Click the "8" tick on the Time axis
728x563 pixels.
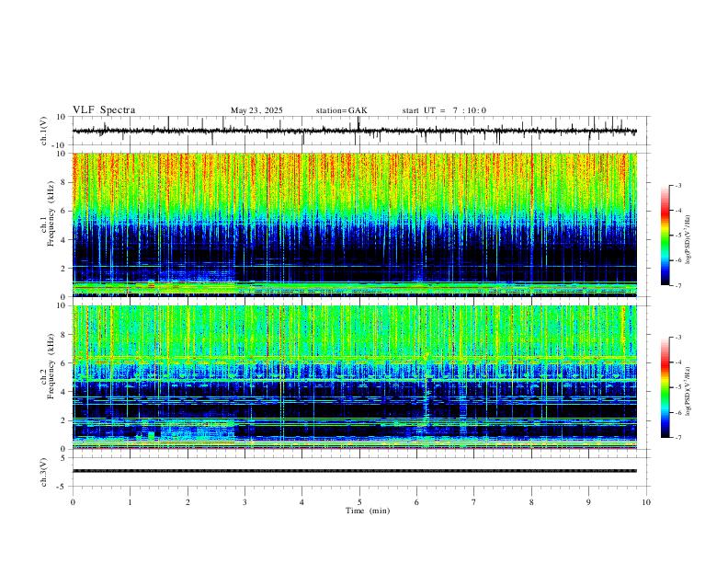click(x=531, y=502)
